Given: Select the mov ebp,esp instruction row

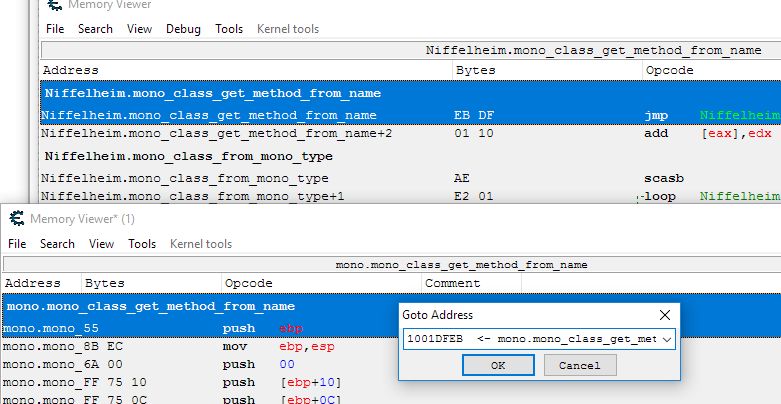Looking at the screenshot, I should (x=200, y=346).
